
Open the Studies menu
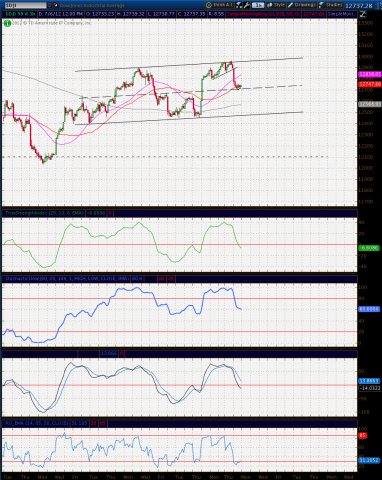(331, 5)
